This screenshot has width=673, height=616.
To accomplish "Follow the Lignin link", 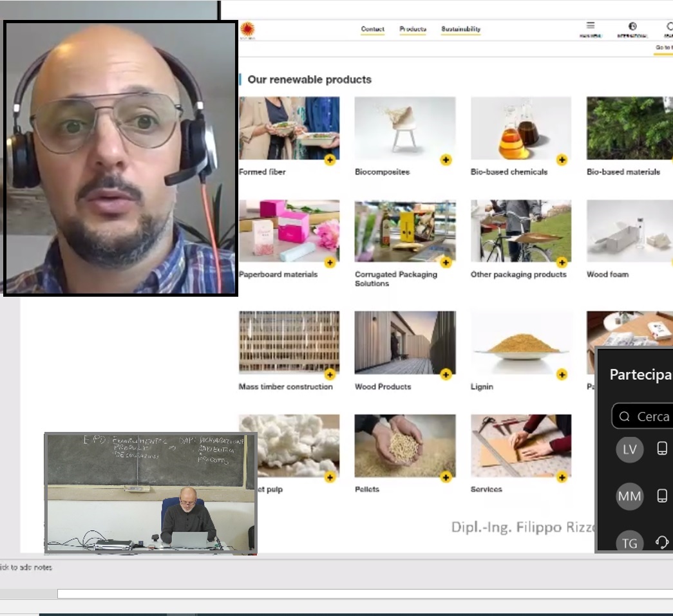I will click(x=482, y=386).
